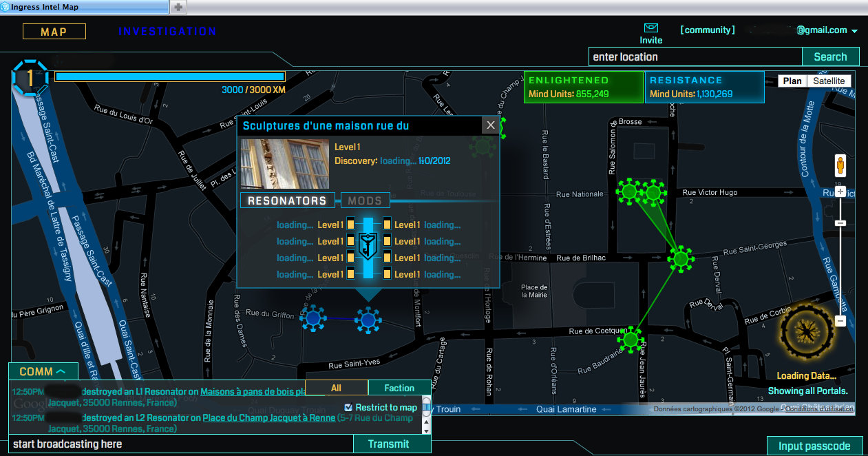Viewport: 868px width, 456px height.
Task: Open the account email dropdown arrow
Action: (x=854, y=31)
